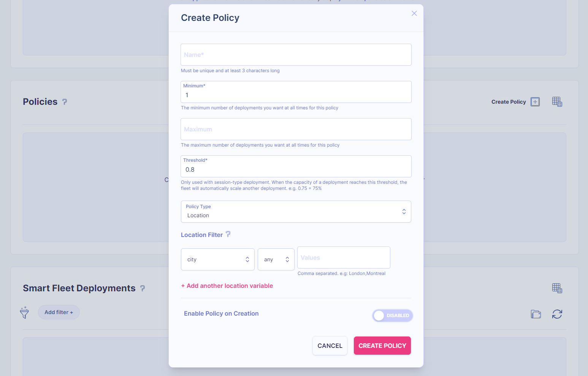Screen dimensions: 588x376
Task: Click the filter funnel icon
Action: pyautogui.click(x=24, y=313)
